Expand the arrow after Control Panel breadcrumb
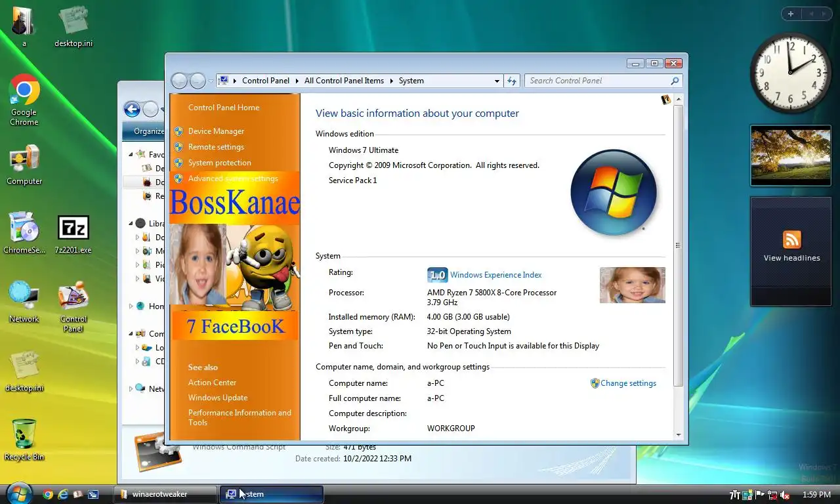Screen dimensions: 840x504 tap(297, 81)
